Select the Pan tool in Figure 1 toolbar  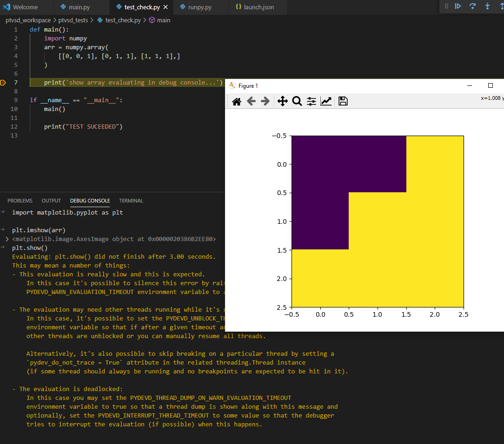pos(282,101)
